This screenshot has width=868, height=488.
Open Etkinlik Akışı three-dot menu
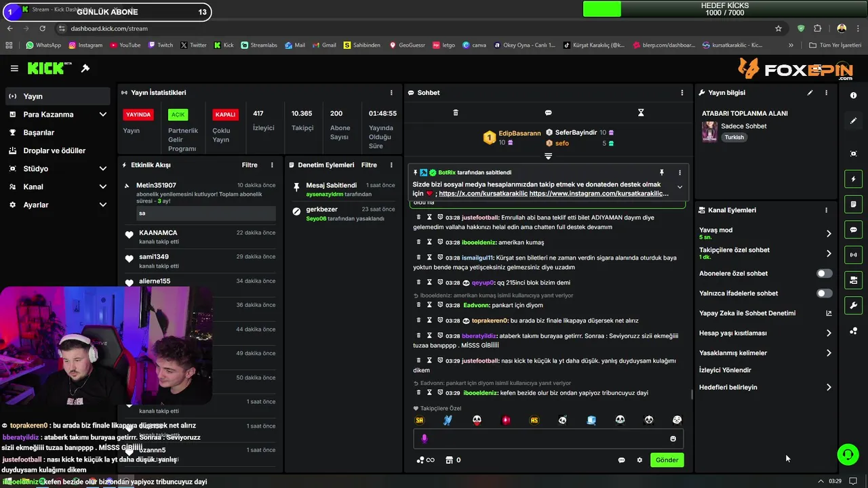[272, 165]
